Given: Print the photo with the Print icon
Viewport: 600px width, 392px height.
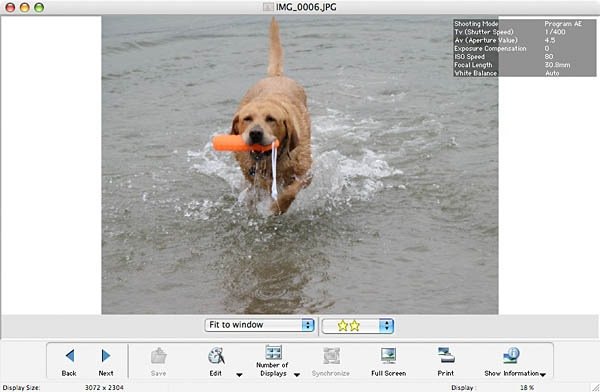Looking at the screenshot, I should pos(446,356).
